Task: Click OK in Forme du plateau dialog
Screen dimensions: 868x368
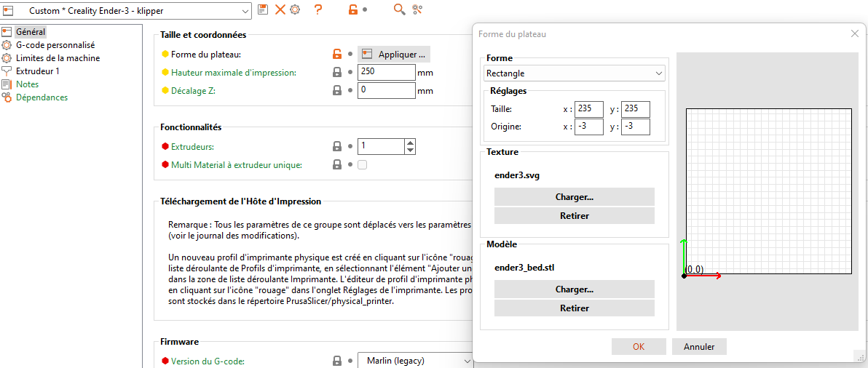Action: click(x=639, y=346)
